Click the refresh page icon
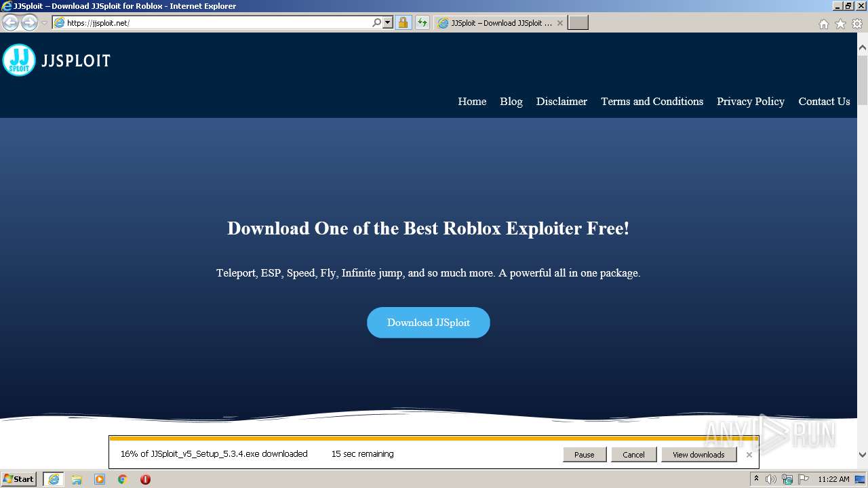Viewport: 868px width, 488px height. pos(422,22)
